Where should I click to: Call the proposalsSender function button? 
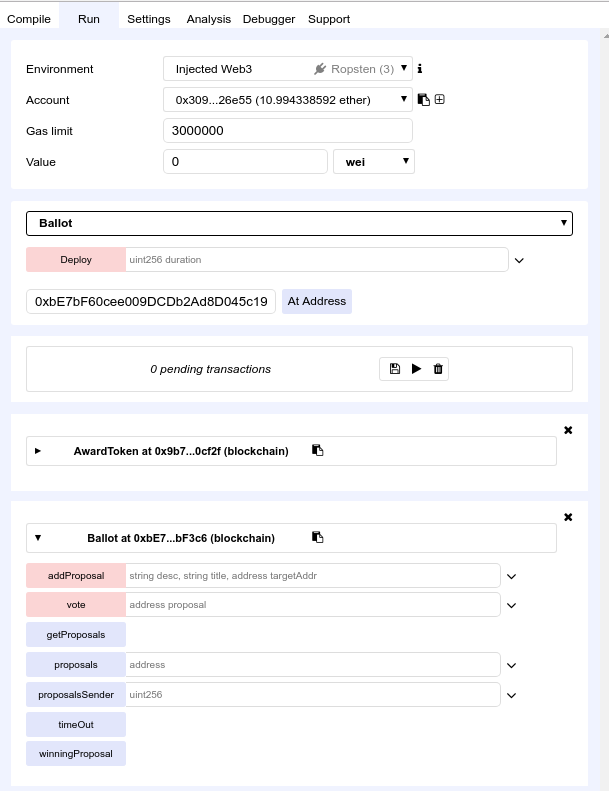[x=76, y=695]
